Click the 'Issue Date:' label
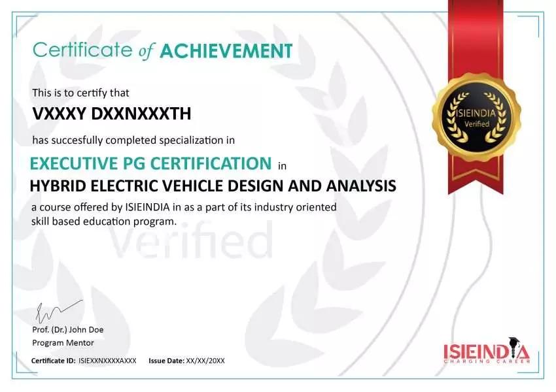 tap(166, 361)
